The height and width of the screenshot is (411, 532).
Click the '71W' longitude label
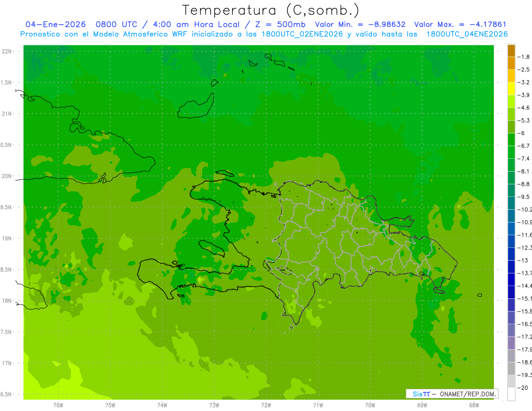318,405
